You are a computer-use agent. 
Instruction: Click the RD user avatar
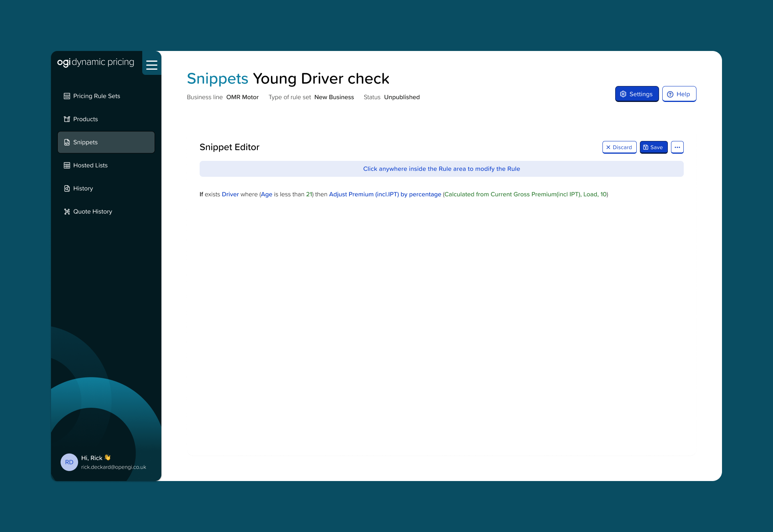[x=69, y=462]
